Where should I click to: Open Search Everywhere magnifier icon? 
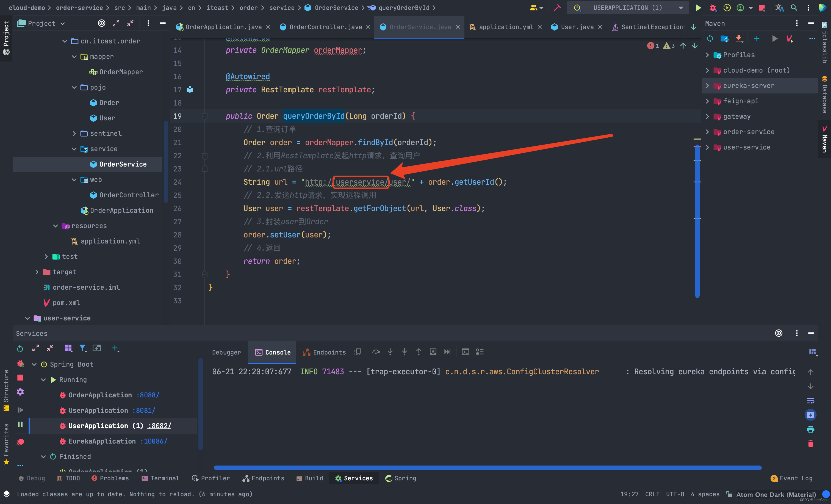tap(794, 8)
